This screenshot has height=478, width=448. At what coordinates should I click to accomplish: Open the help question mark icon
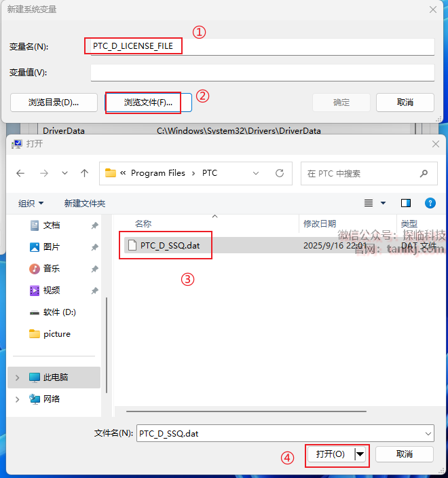[x=430, y=203]
